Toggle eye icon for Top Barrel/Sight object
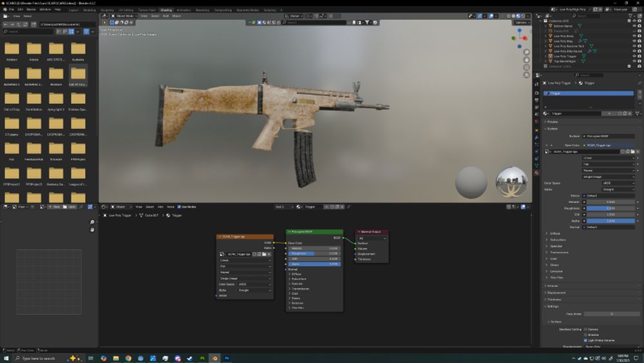 coord(634,61)
